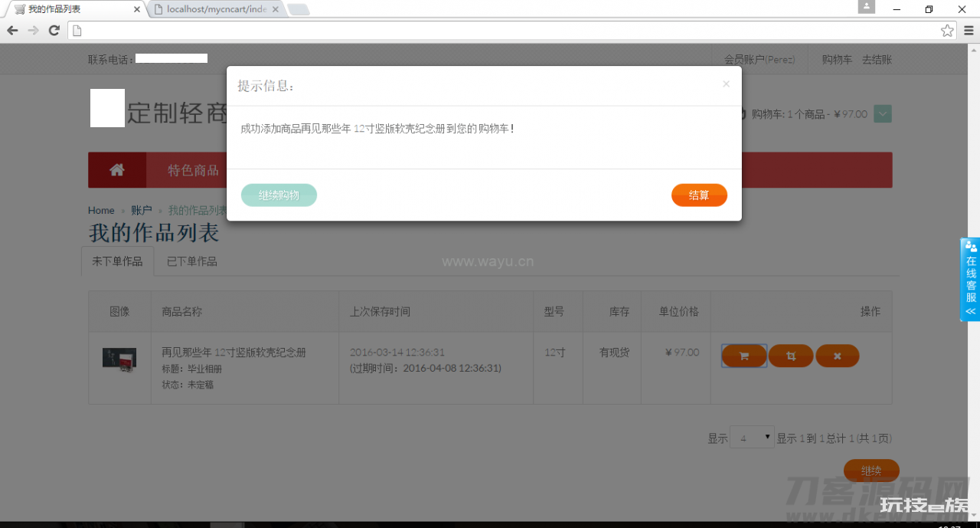Click delete X icon button in row

coord(838,356)
